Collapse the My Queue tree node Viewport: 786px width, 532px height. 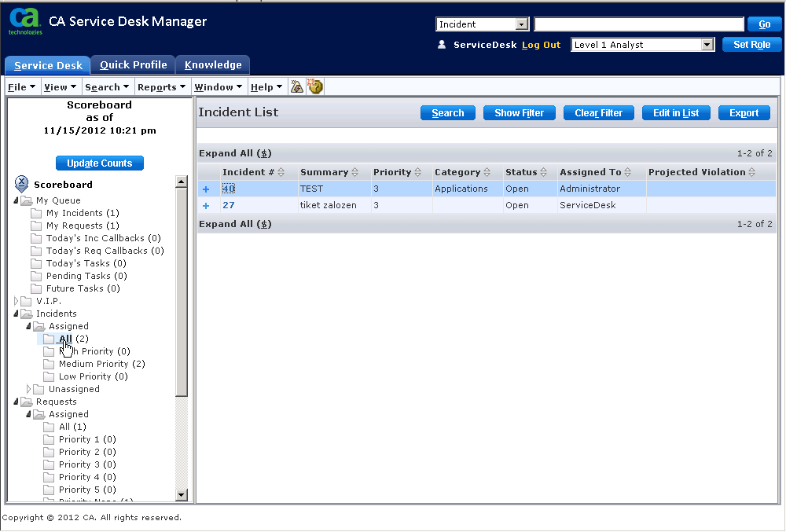click(x=16, y=200)
